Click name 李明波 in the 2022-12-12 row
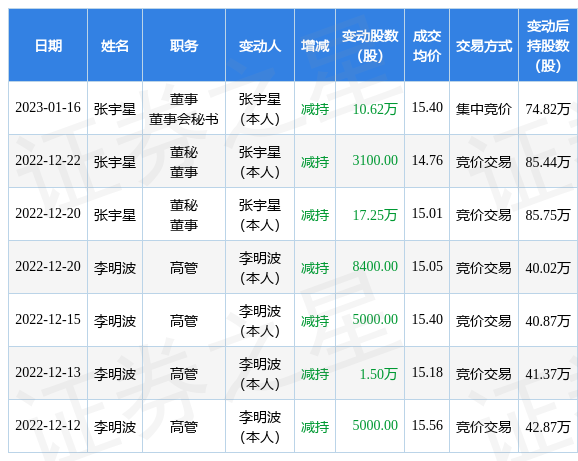 pyautogui.click(x=115, y=427)
